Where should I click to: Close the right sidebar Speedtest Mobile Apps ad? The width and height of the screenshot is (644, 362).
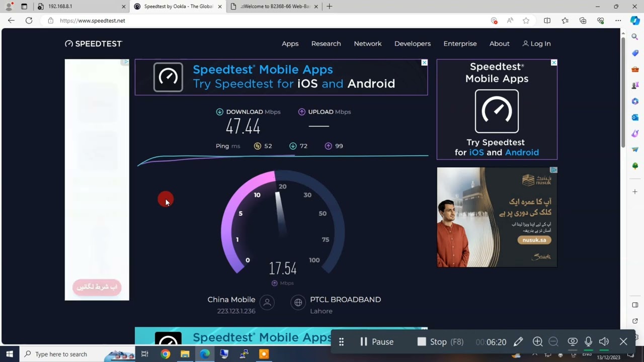(553, 62)
